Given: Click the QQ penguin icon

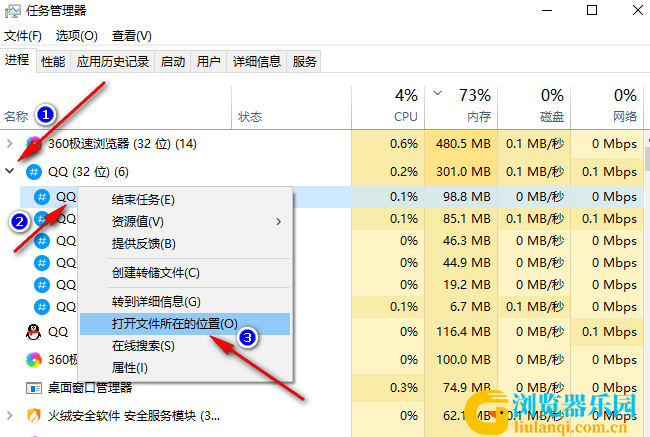Looking at the screenshot, I should 34,332.
